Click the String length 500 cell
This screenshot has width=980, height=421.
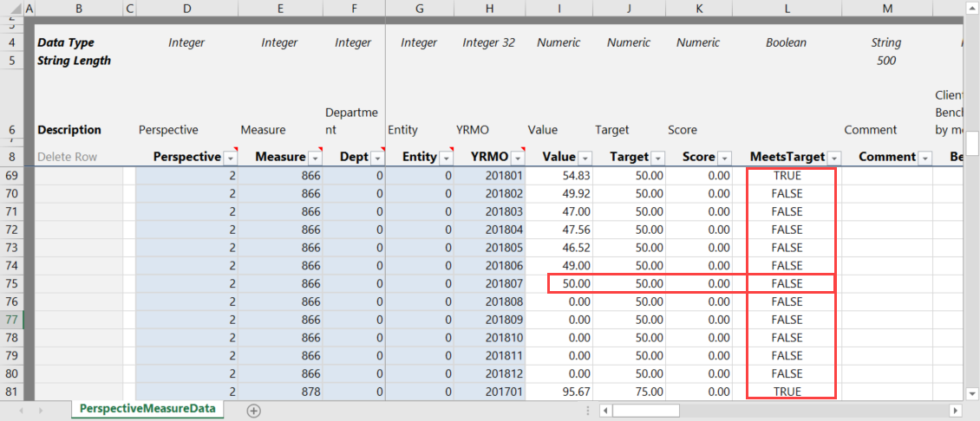click(x=886, y=62)
